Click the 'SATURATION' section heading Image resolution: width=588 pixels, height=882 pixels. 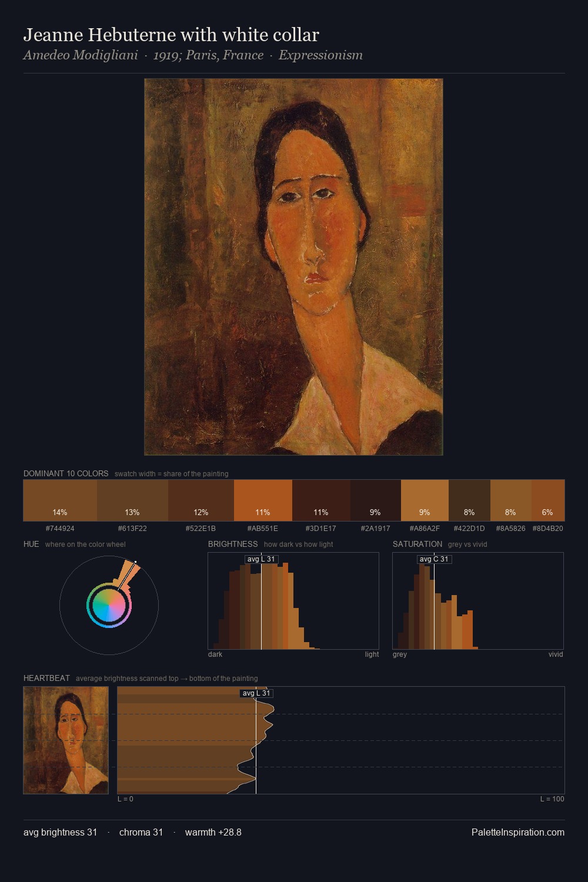click(417, 544)
